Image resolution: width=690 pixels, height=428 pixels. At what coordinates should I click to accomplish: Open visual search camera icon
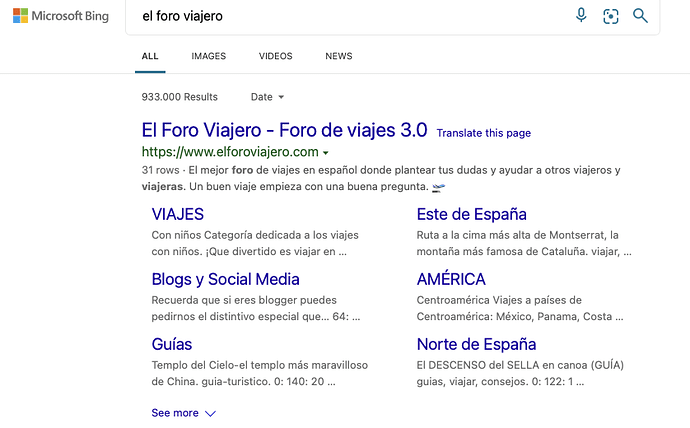610,16
